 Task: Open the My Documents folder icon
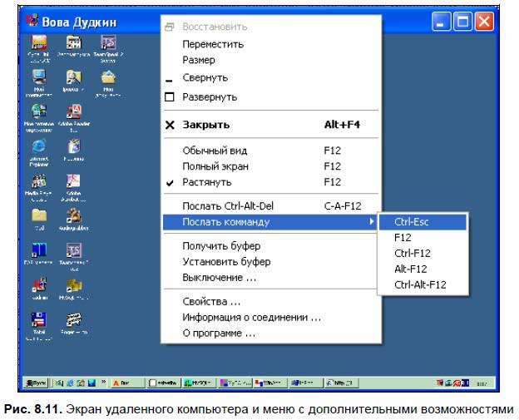point(108,79)
